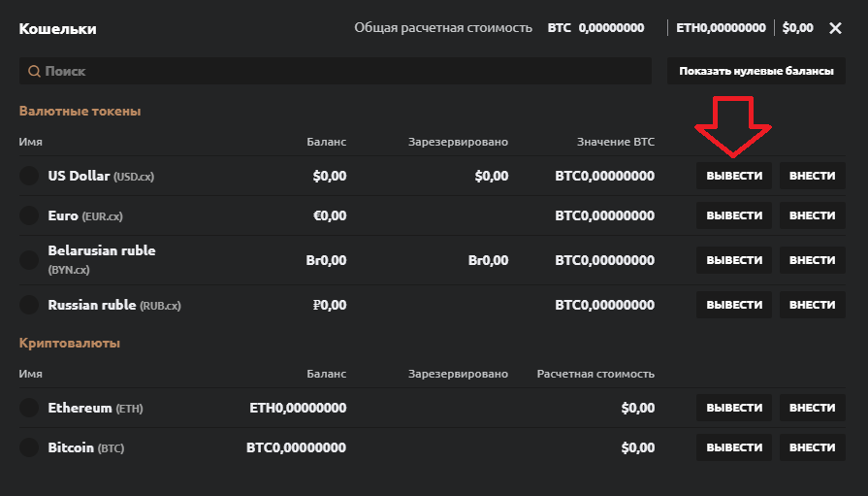
Task: Close the Кошельки wallets panel
Action: coord(836,28)
